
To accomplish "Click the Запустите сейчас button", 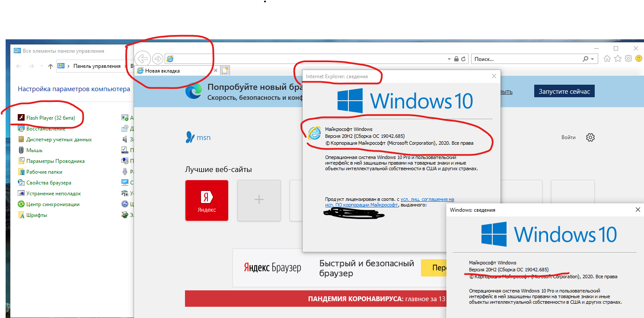I will [x=564, y=91].
